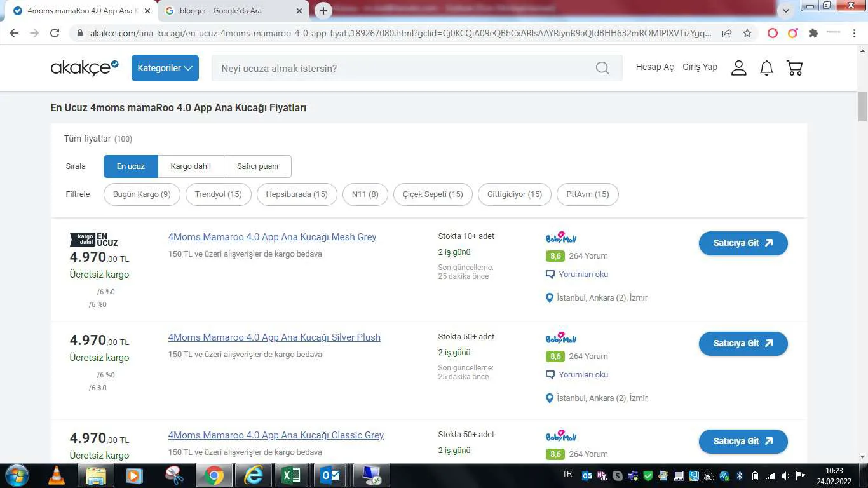Click the search box 'Neyi ucuza almak istersin?'

(x=417, y=68)
